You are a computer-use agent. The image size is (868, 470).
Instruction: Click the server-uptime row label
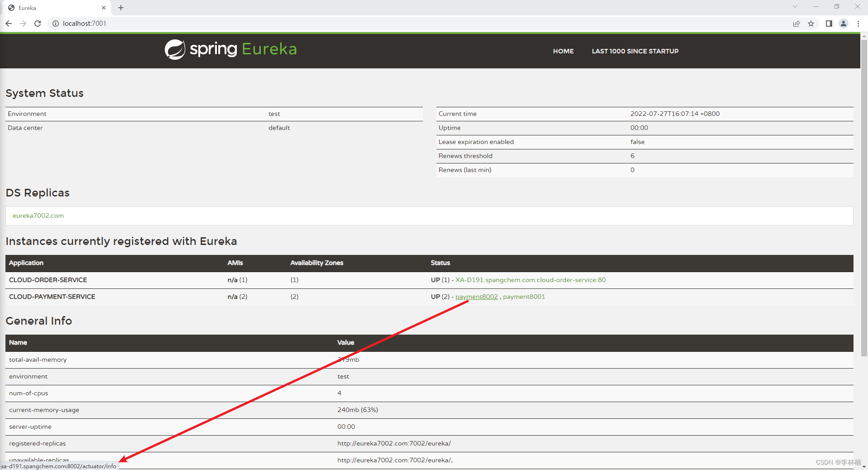[30, 427]
